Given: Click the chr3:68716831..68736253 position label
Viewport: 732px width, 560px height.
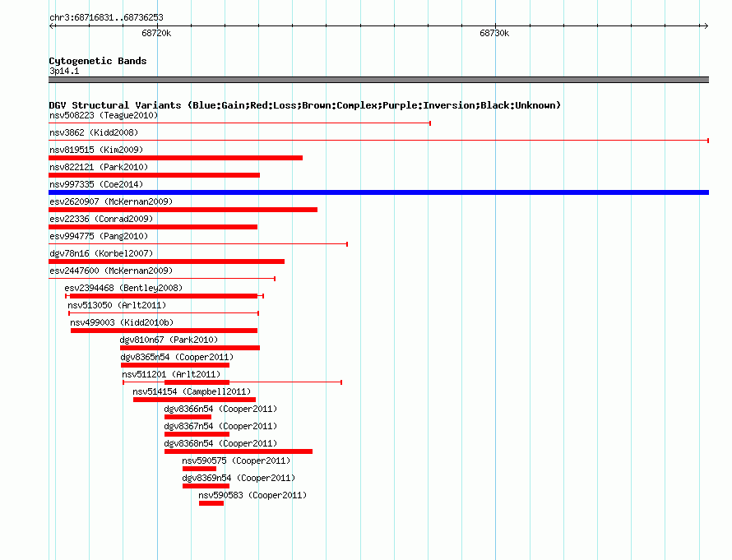Looking at the screenshot, I should click(106, 17).
